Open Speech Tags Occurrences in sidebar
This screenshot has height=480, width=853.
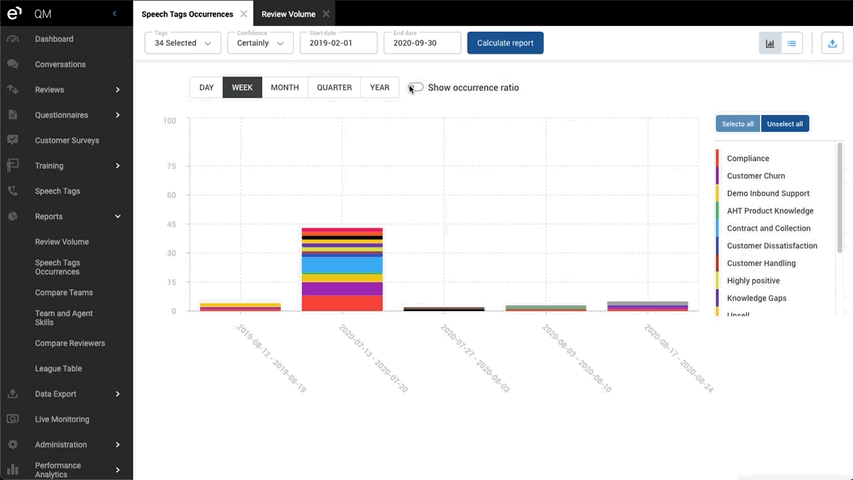[57, 267]
